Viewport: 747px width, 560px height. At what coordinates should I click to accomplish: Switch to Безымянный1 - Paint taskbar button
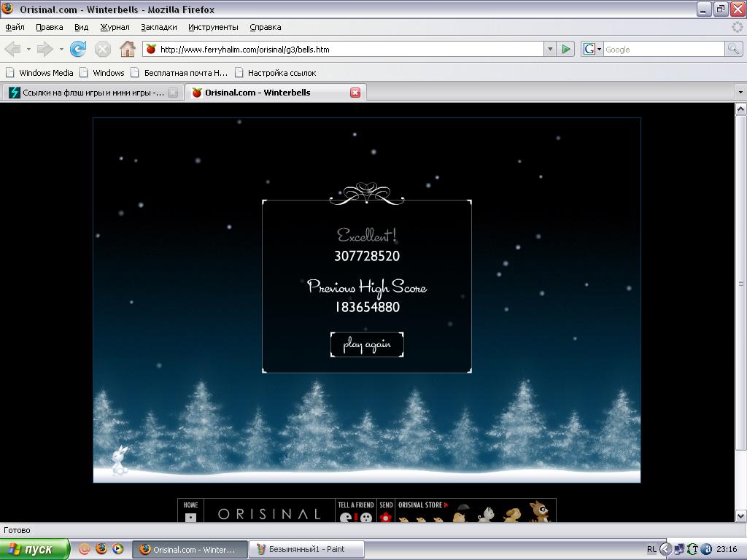(x=307, y=549)
